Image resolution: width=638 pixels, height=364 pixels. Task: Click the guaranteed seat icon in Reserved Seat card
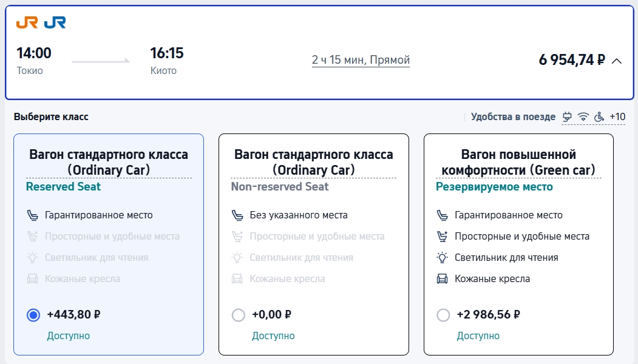tap(32, 215)
